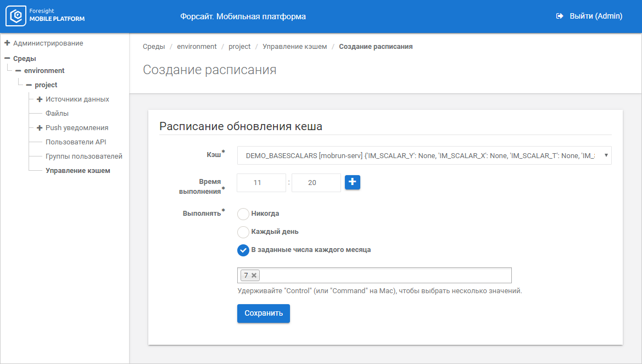The image size is (642, 364).
Task: Collapse the Среды tree node
Action: 7,58
